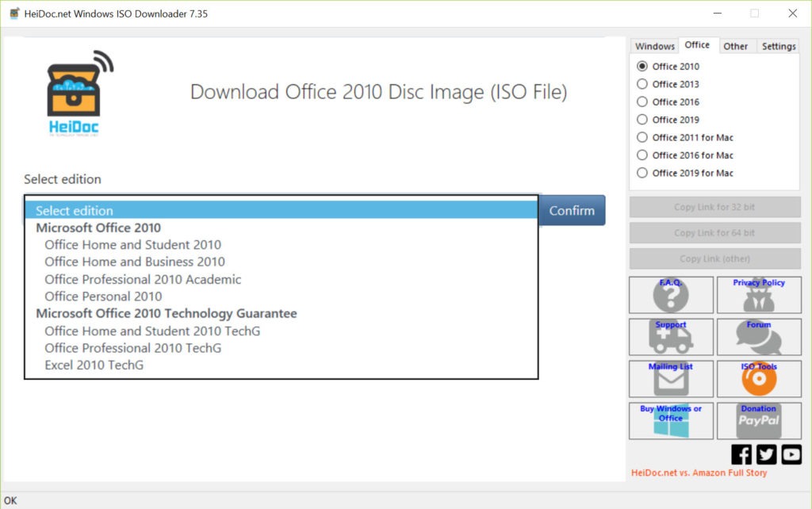The height and width of the screenshot is (509, 812).
Task: Open the Forum speech bubbles icon
Action: click(759, 337)
